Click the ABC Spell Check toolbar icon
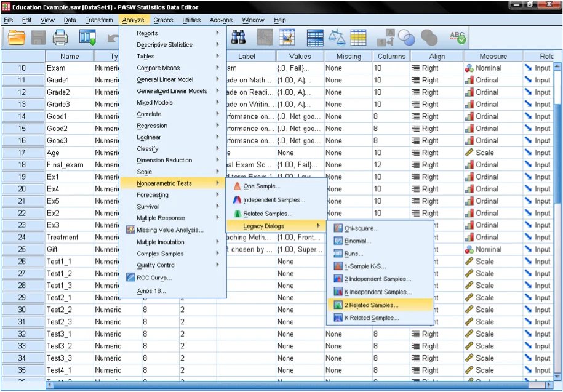Image resolution: width=563 pixels, height=392 pixels. [457, 38]
